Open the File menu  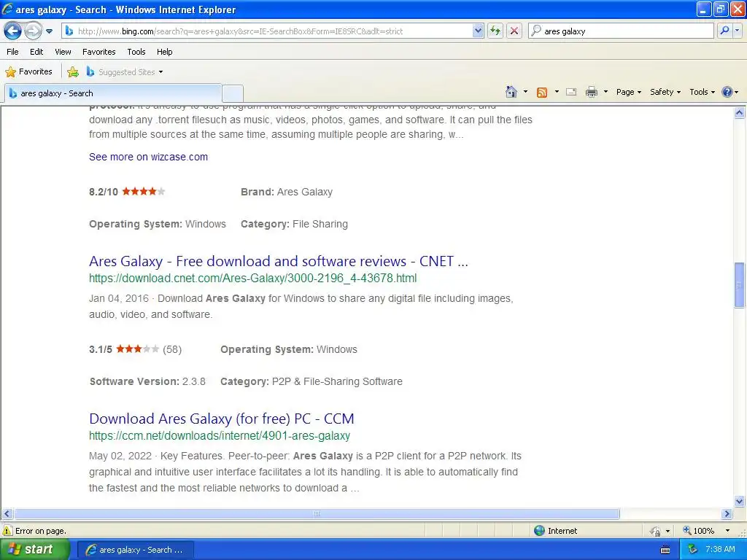(12, 52)
